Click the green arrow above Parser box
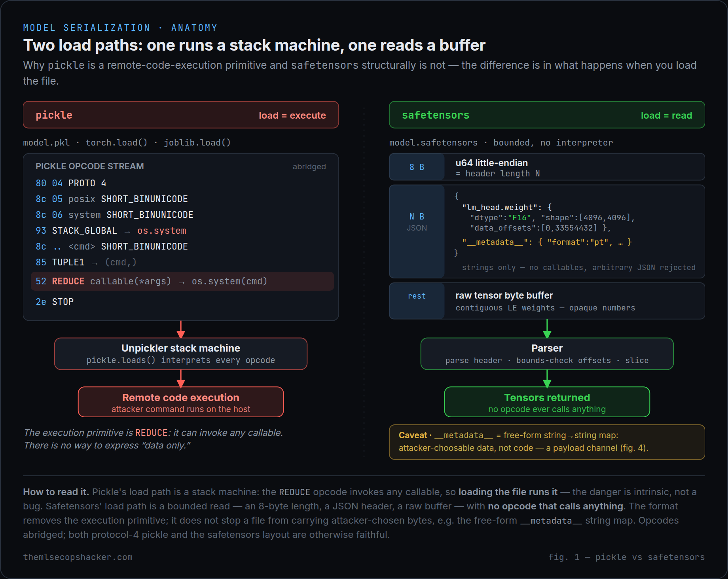 click(x=547, y=328)
